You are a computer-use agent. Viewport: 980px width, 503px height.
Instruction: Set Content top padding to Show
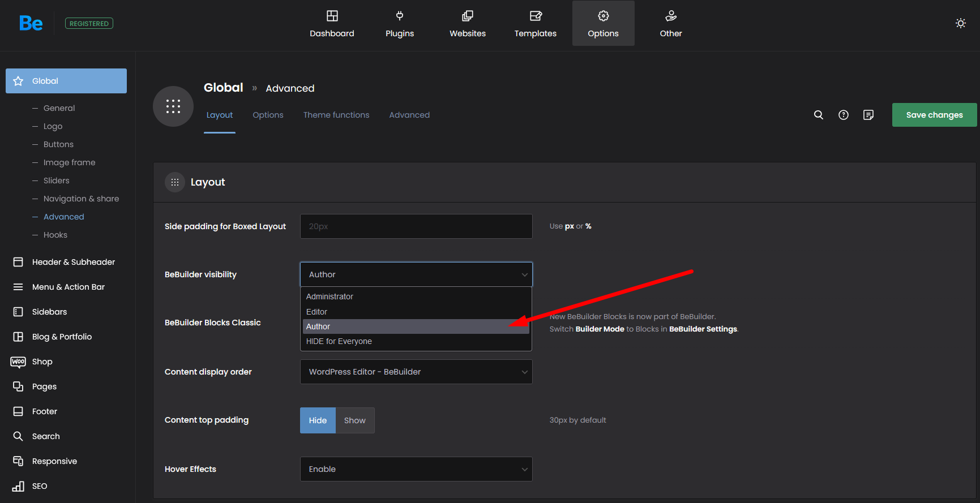[x=355, y=420]
